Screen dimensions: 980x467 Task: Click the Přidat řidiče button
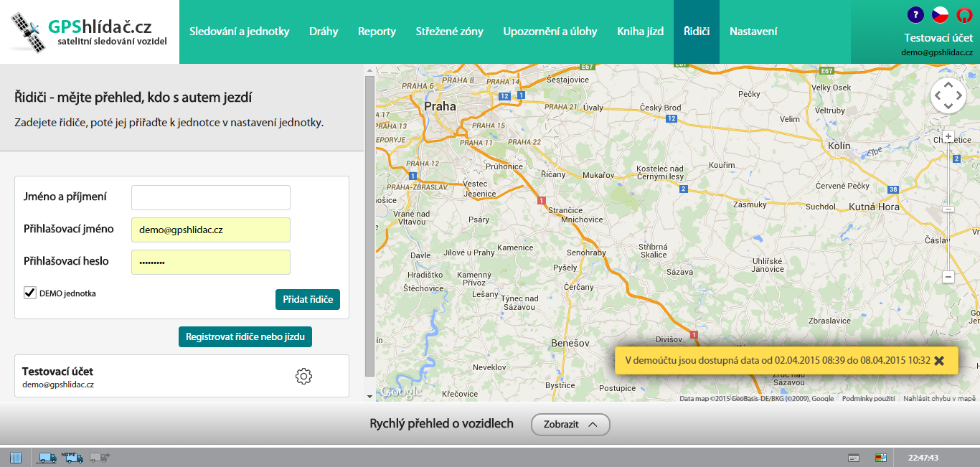[x=307, y=299]
